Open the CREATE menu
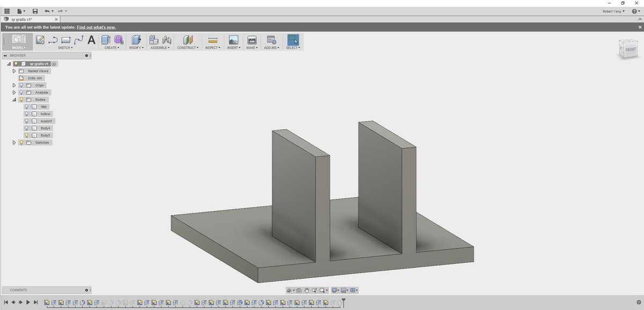Viewport: 644px width, 310px height. (x=112, y=48)
